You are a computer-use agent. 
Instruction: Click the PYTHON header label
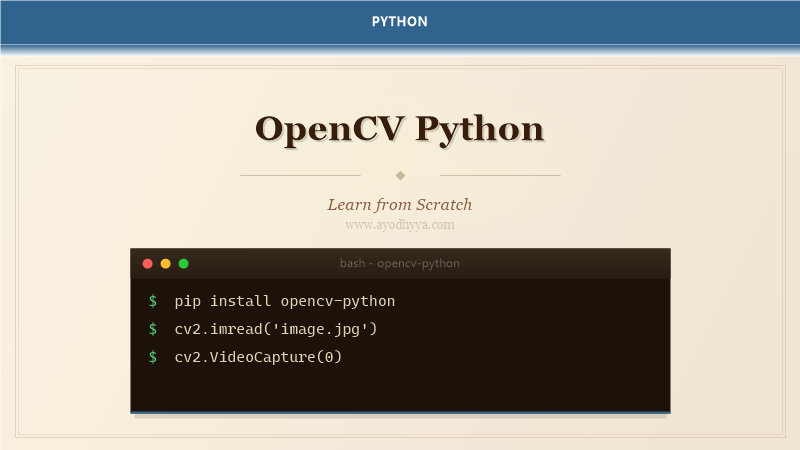(399, 21)
